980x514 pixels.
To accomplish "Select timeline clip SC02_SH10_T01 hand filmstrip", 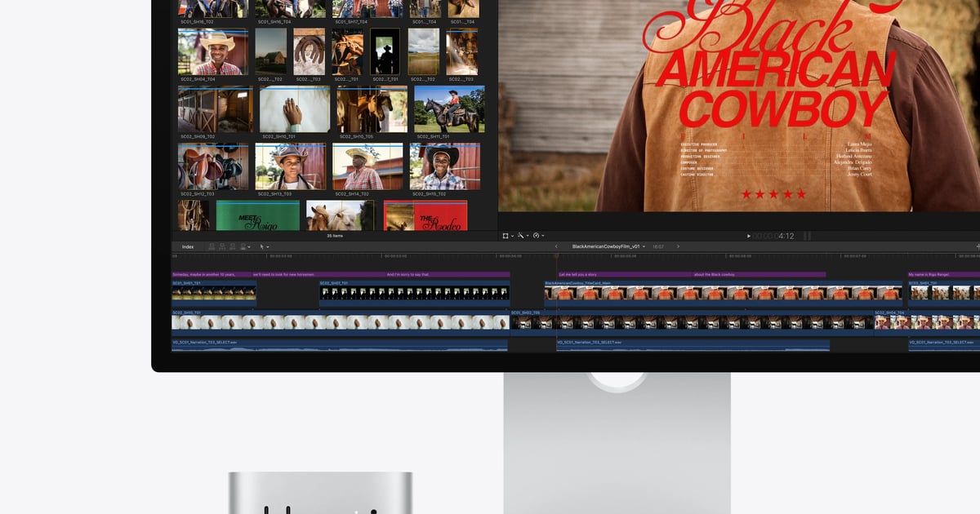I will [x=340, y=321].
